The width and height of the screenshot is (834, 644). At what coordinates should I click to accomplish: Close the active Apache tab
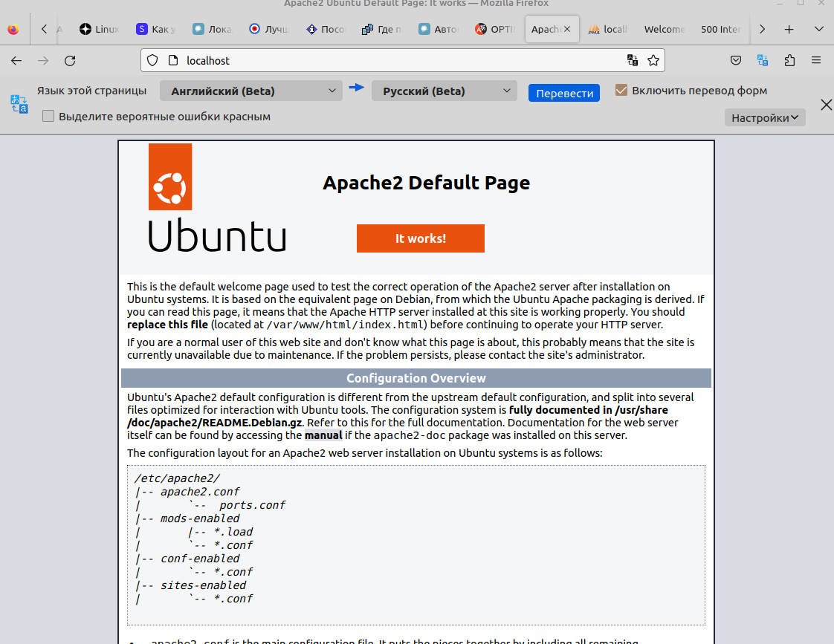tap(568, 29)
